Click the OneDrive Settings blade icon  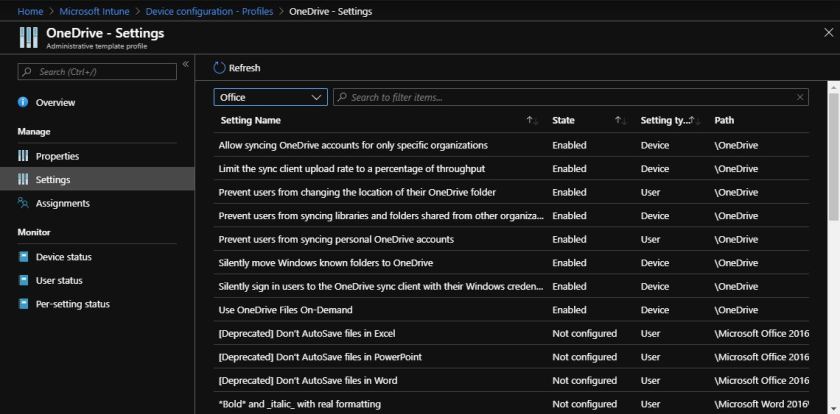pyautogui.click(x=28, y=37)
